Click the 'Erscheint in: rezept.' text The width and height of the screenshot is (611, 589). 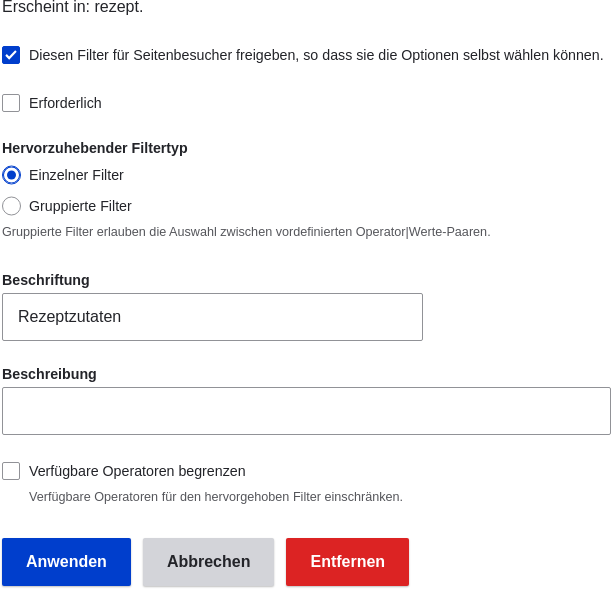pos(73,7)
